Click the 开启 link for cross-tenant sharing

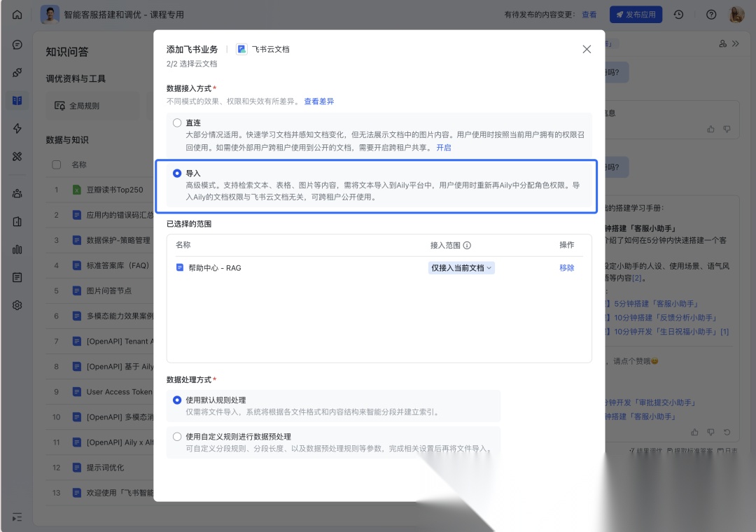point(444,148)
